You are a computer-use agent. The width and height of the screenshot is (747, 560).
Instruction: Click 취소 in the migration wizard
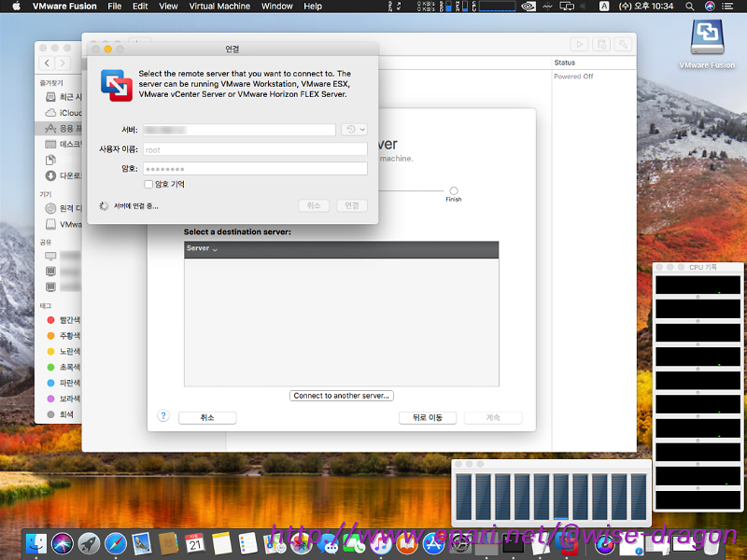[x=207, y=417]
